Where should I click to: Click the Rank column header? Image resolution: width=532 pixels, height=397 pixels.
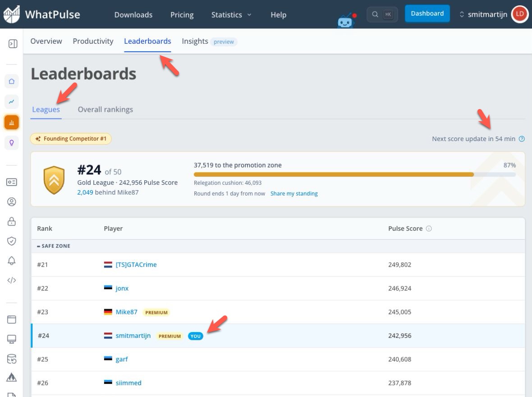pyautogui.click(x=45, y=228)
